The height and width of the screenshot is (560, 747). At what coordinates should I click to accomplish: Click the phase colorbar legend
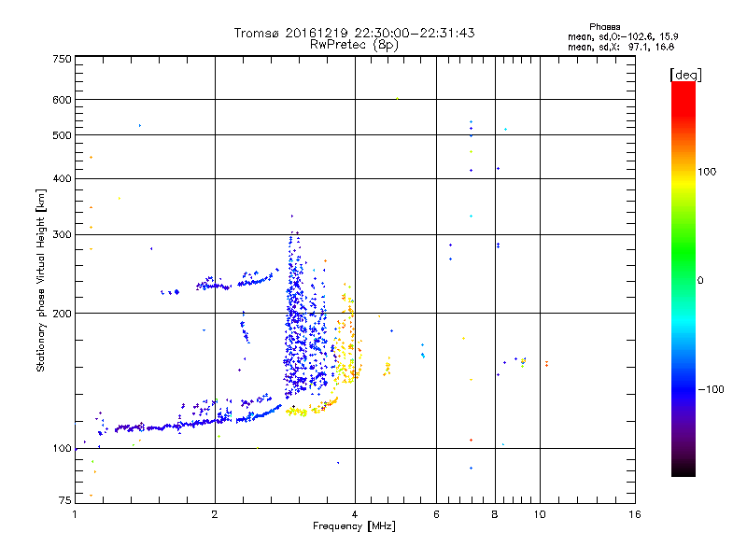(684, 279)
